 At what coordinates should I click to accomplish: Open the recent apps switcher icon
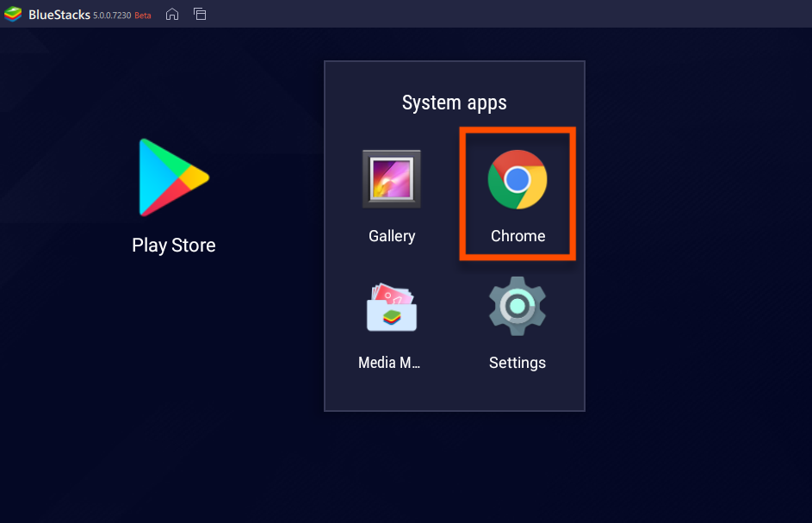201,15
